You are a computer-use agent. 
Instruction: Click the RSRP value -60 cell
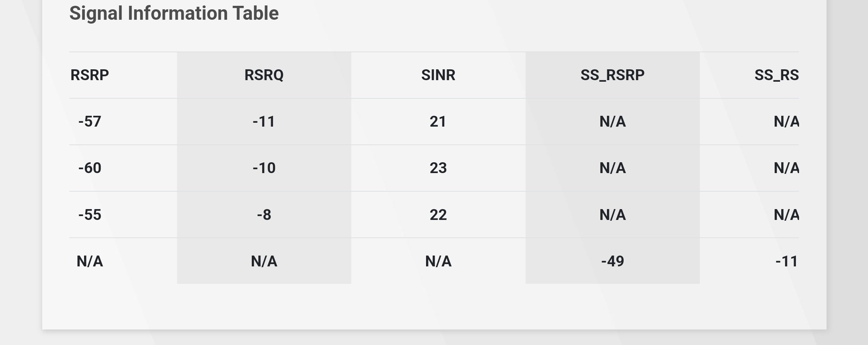(89, 168)
